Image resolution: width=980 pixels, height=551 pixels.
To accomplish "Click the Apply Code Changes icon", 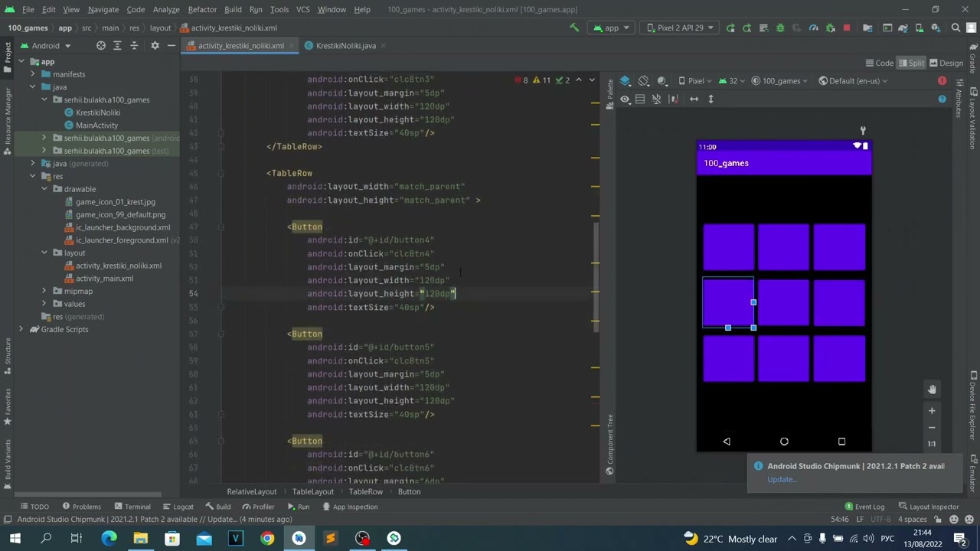I will point(763,28).
